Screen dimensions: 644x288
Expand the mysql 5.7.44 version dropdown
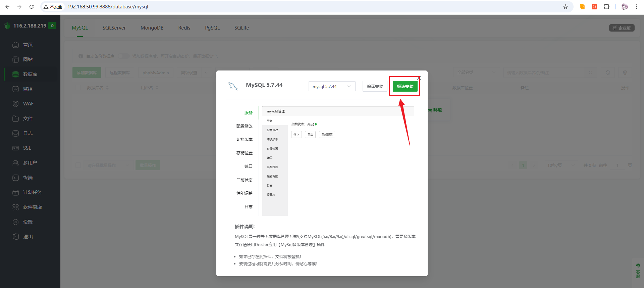click(331, 86)
